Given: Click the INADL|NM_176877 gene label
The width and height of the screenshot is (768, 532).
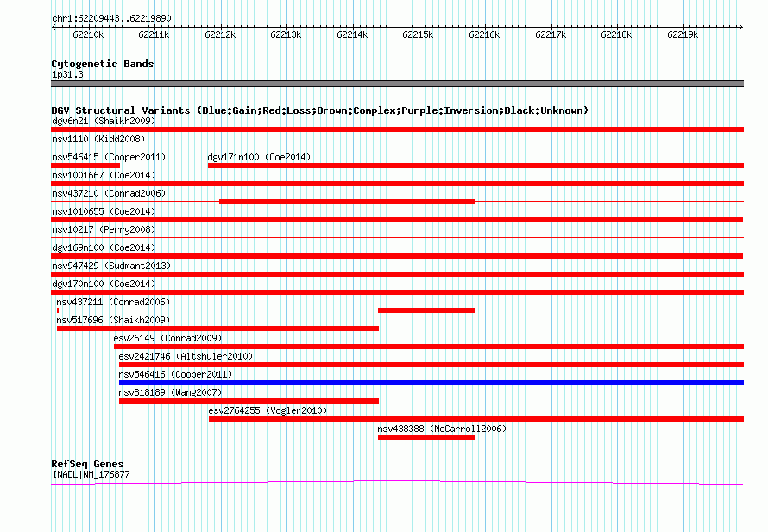Looking at the screenshot, I should [91, 474].
